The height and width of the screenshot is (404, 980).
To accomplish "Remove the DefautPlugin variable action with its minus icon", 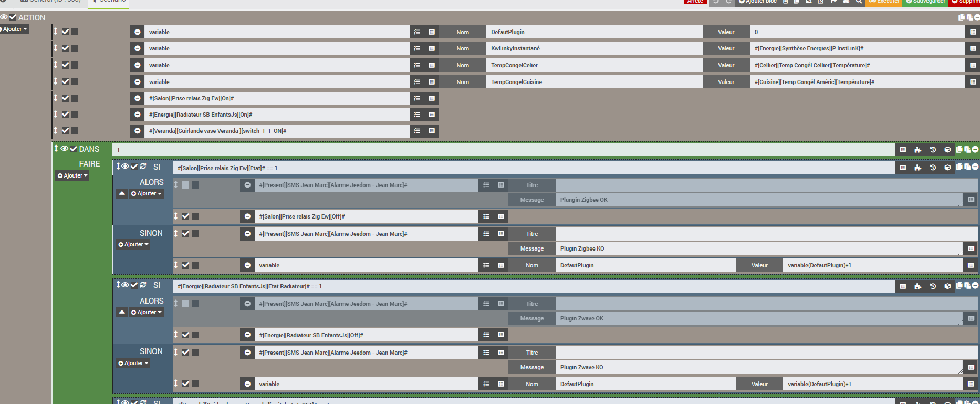I will click(x=137, y=32).
